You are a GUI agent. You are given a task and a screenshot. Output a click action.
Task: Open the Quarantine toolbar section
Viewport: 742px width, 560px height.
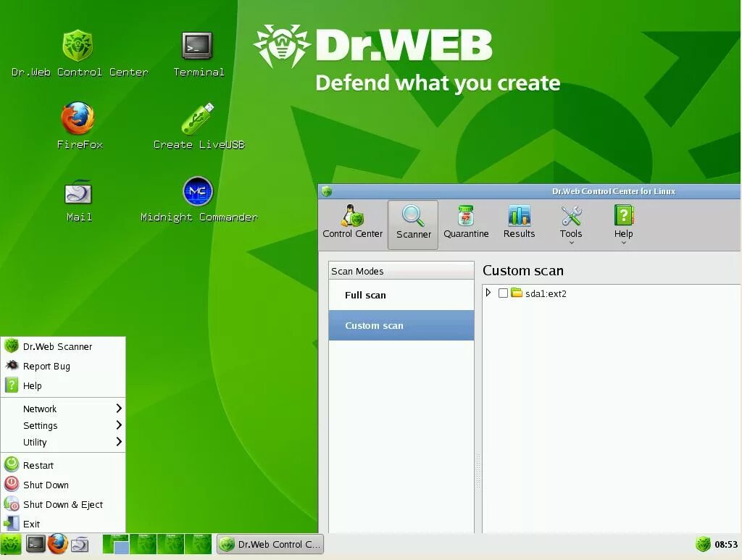click(466, 222)
